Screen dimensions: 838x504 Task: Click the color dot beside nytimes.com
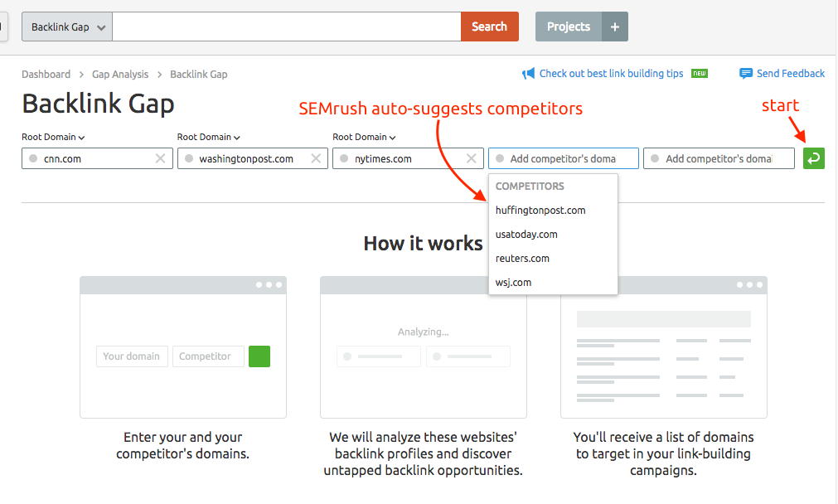(x=344, y=158)
